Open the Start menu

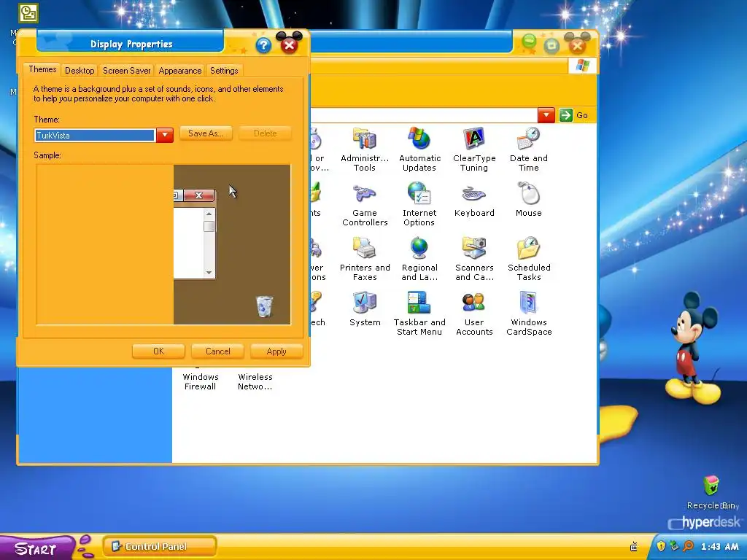click(36, 548)
